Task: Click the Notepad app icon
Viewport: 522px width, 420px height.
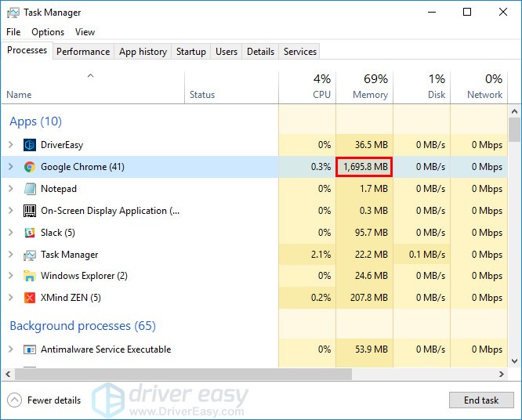Action: pos(30,189)
